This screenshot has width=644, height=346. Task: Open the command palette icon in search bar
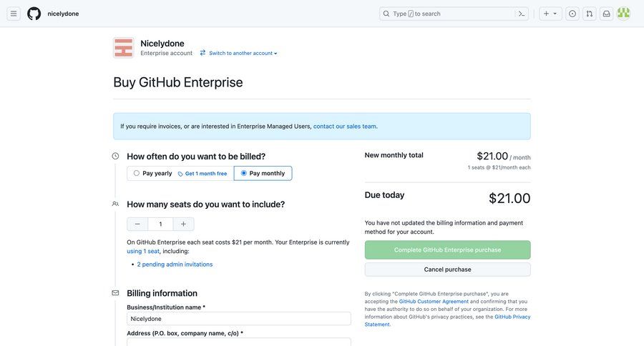[522, 14]
